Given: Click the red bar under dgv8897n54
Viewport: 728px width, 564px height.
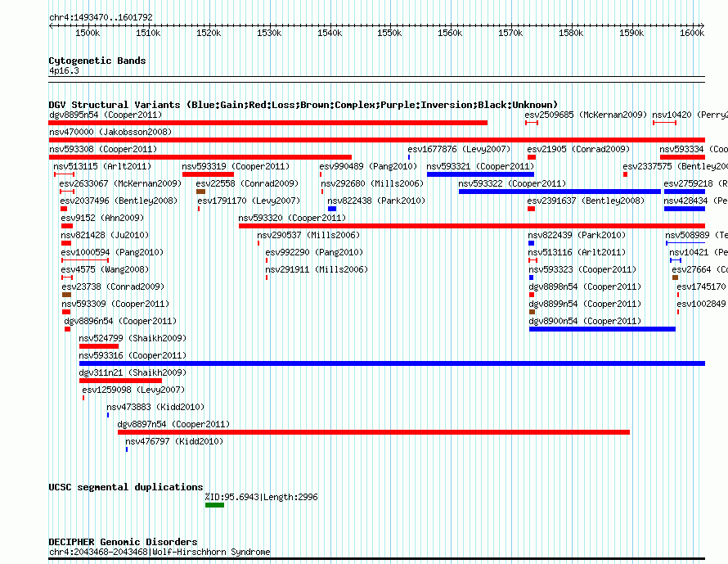Looking at the screenshot, I should tap(374, 432).
